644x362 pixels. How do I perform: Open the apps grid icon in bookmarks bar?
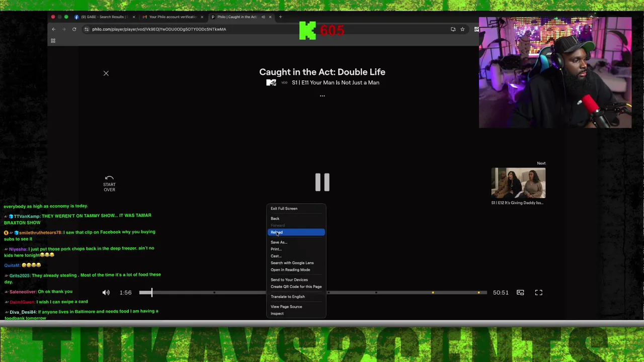pos(53,41)
